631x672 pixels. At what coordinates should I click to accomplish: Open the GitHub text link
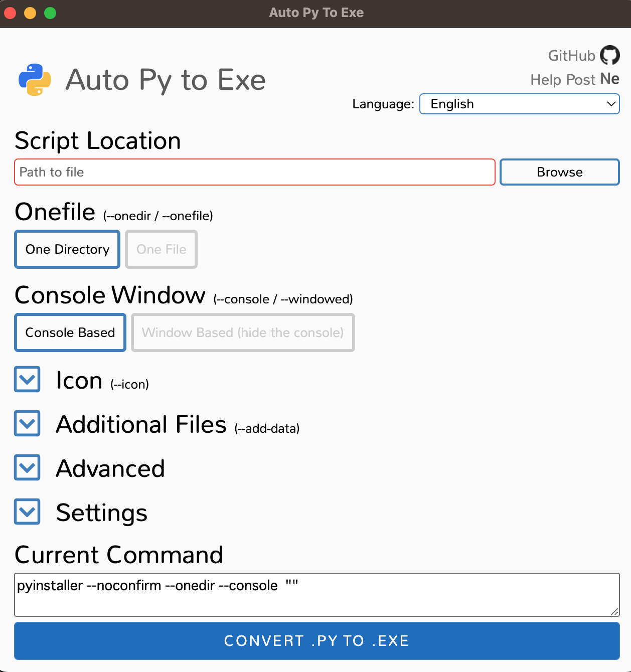click(571, 56)
